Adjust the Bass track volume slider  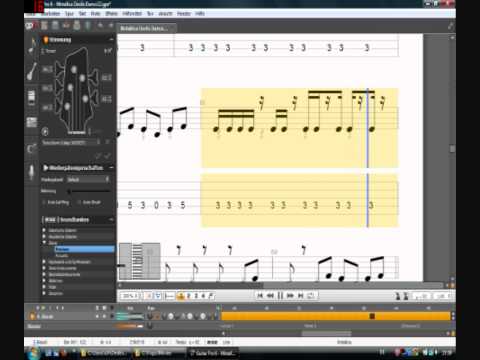point(130,316)
